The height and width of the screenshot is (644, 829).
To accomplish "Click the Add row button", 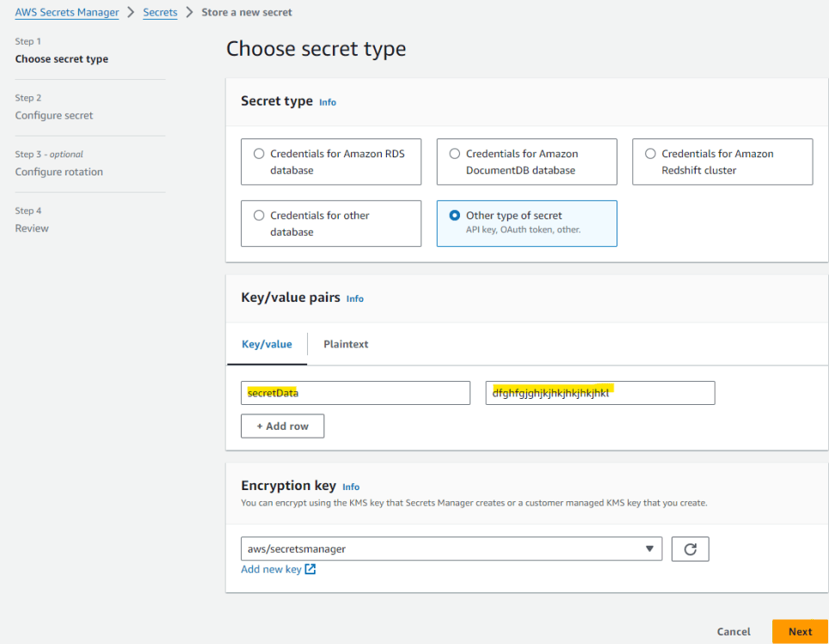I will point(282,426).
